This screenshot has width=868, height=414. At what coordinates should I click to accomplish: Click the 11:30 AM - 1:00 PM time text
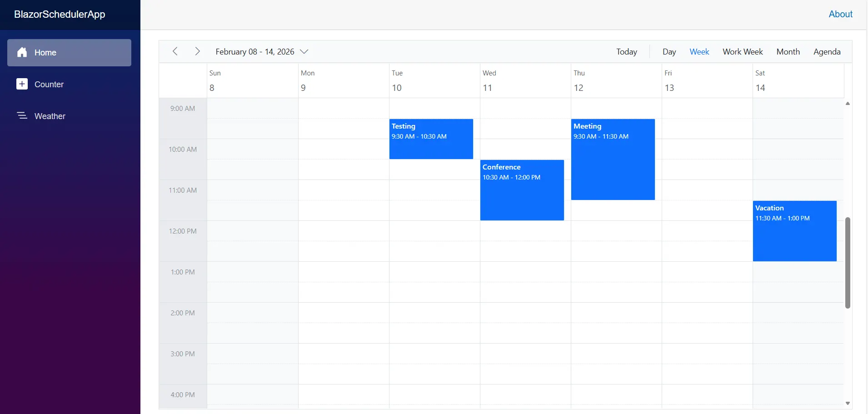coord(783,218)
